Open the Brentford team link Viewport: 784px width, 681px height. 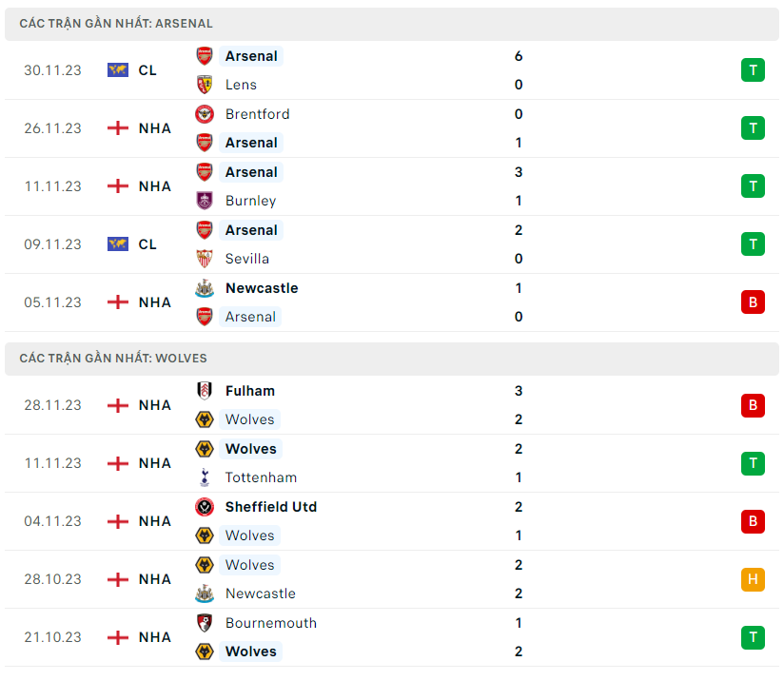(257, 114)
